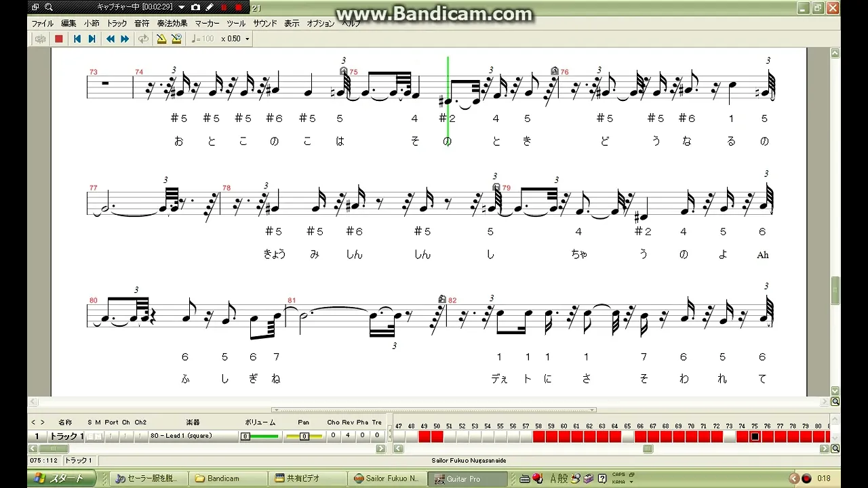The height and width of the screenshot is (488, 868).
Task: Click the Tre value field
Action: [376, 436]
